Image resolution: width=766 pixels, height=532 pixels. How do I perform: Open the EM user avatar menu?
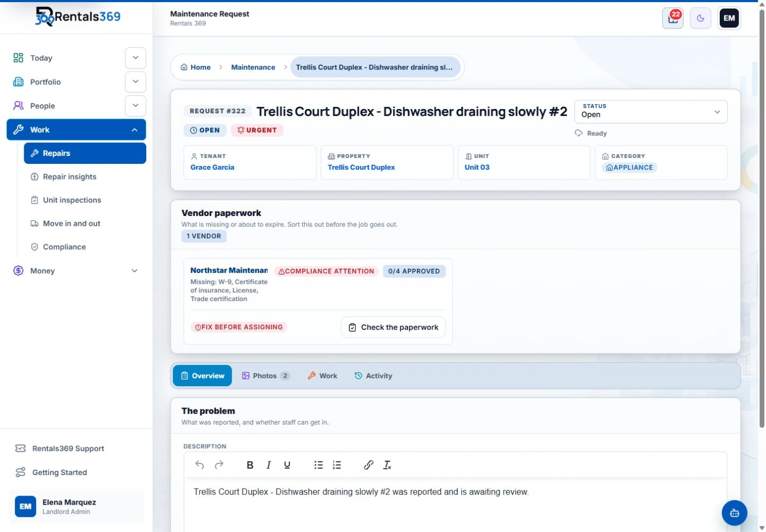click(729, 18)
